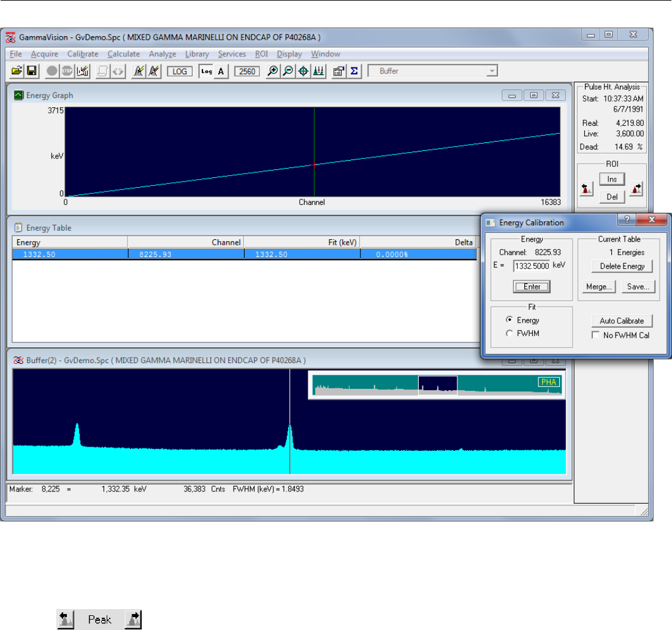Click the Delete Energy button

click(622, 266)
